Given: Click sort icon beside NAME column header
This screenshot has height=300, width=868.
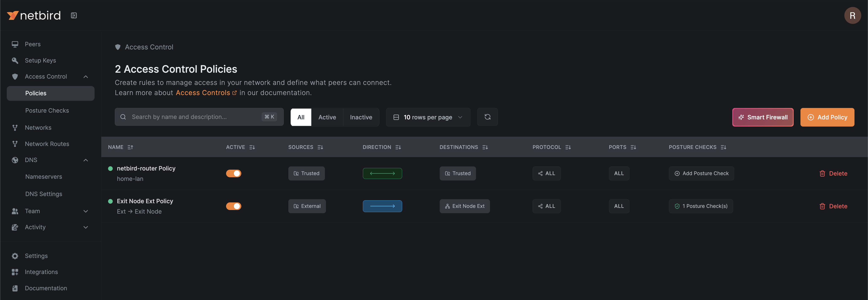Looking at the screenshot, I should pyautogui.click(x=130, y=147).
